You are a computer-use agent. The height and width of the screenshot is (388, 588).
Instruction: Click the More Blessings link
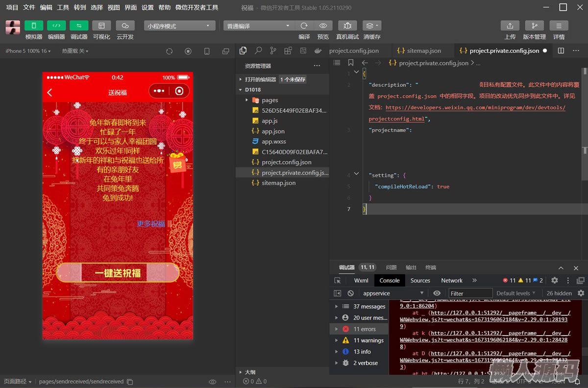point(151,224)
